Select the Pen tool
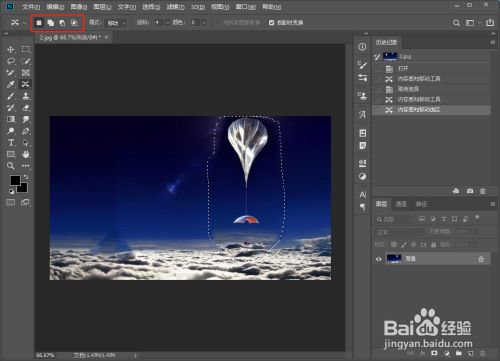This screenshot has width=500, height=361. (x=26, y=131)
